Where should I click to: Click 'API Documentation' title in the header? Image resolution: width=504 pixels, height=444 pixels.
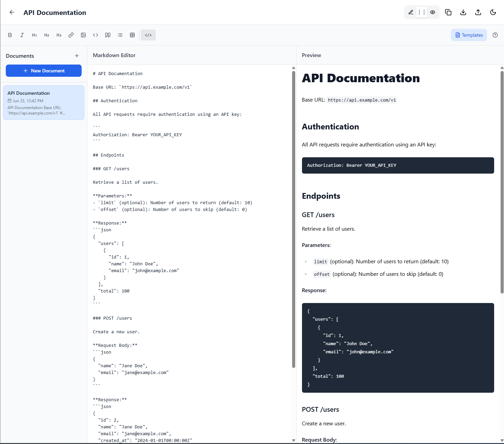[x=55, y=13]
